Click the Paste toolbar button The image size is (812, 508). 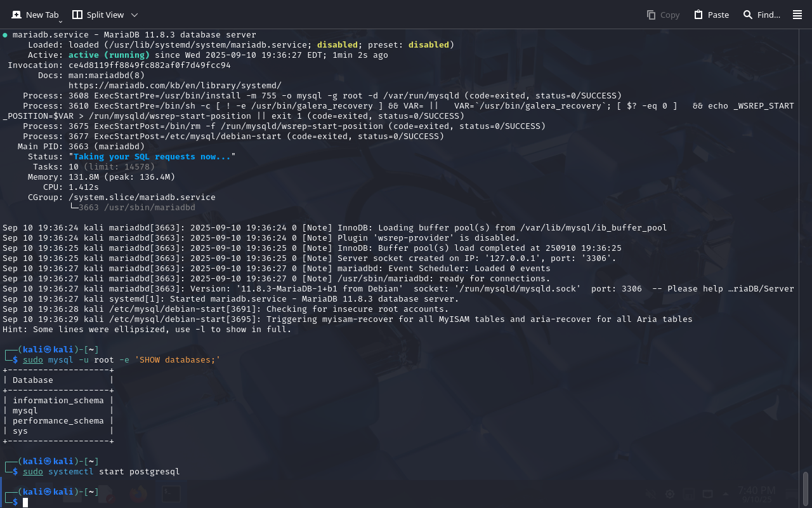click(x=711, y=15)
